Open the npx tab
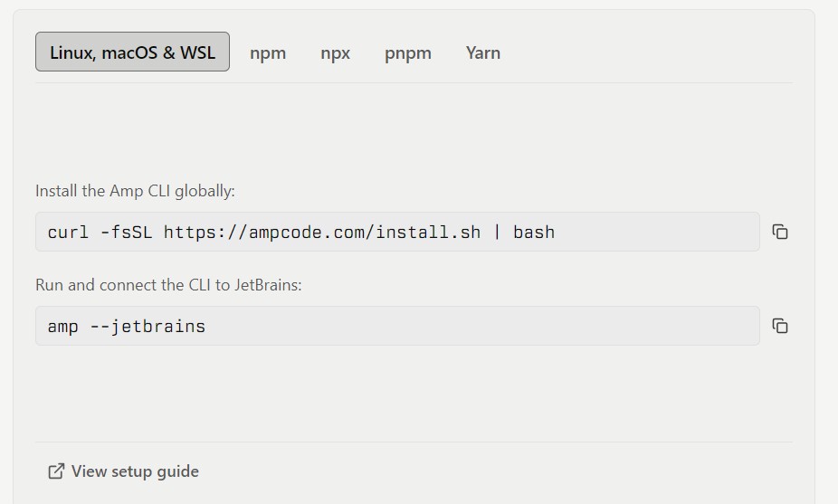The image size is (838, 504). click(x=335, y=52)
